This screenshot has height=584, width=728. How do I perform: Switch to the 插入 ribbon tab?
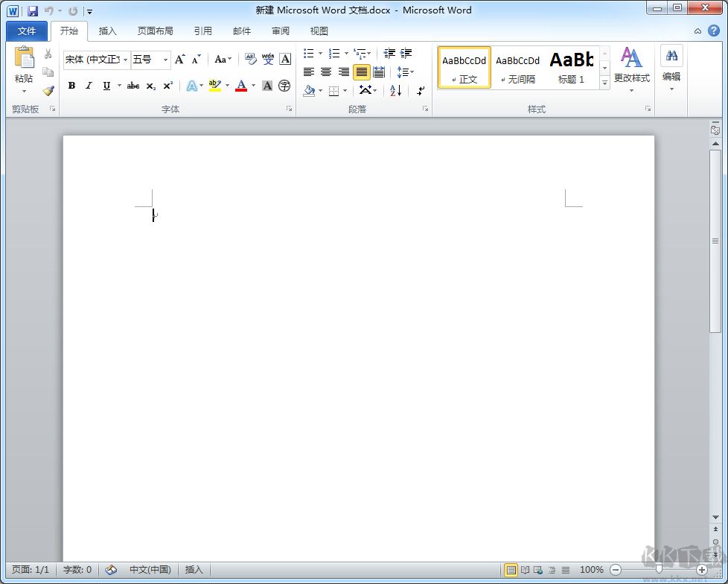[x=107, y=31]
